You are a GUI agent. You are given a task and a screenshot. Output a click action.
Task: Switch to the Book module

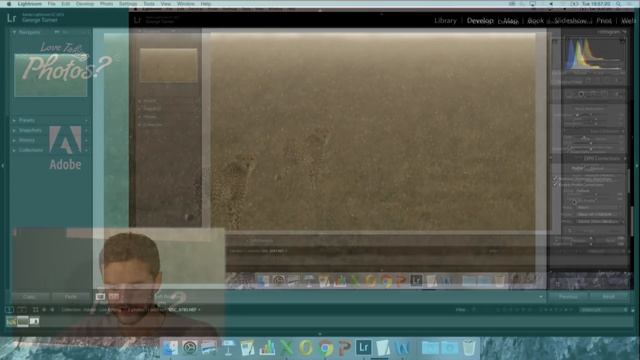tap(536, 20)
